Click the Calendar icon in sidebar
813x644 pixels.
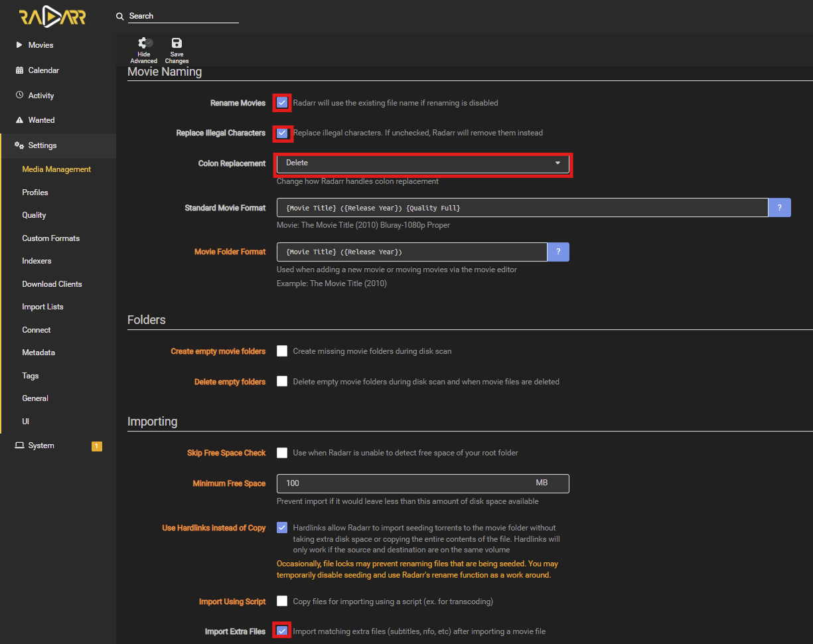(19, 70)
